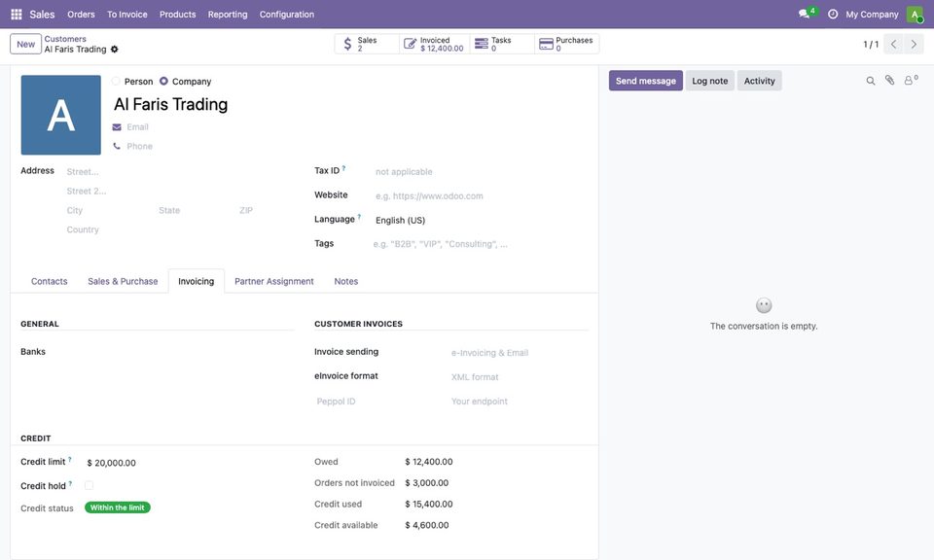Switch to the Sales & Purchase tab
Viewport: 934px width, 560px height.
[x=123, y=282]
